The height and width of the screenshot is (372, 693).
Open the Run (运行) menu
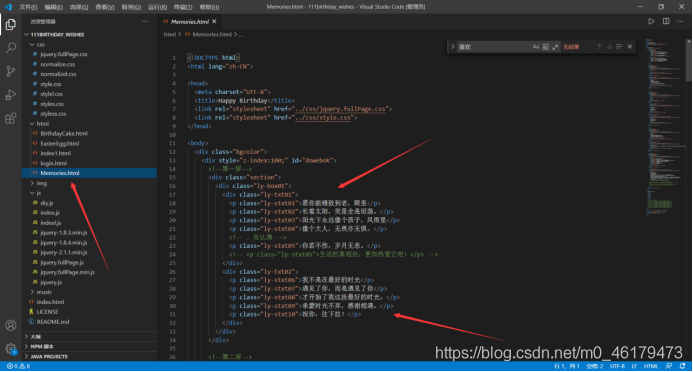[157, 7]
